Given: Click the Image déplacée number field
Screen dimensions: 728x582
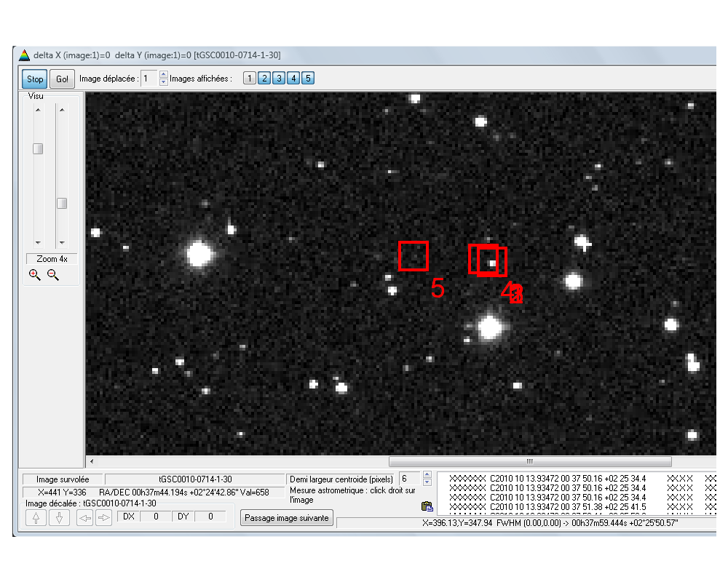Looking at the screenshot, I should pyautogui.click(x=149, y=79).
